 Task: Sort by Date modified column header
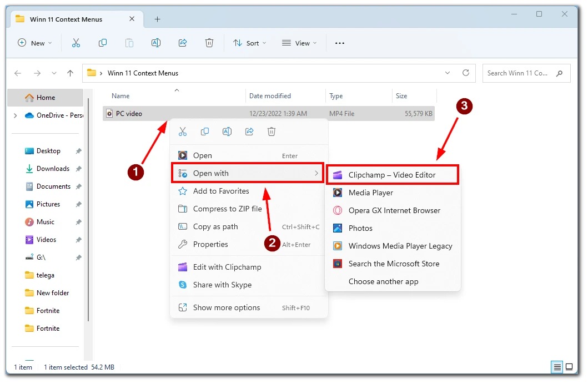(x=285, y=96)
